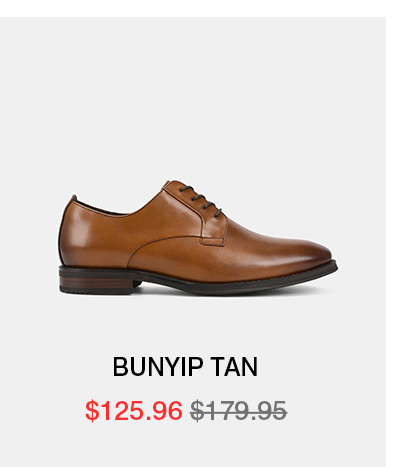
Task: Select the red $125.96 sale price
Action: pyautogui.click(x=134, y=411)
